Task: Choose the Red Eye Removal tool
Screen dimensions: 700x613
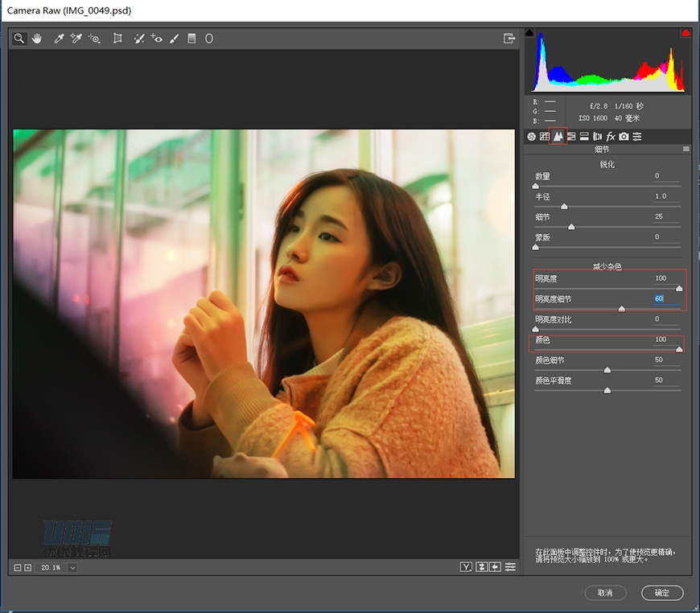Action: point(156,38)
